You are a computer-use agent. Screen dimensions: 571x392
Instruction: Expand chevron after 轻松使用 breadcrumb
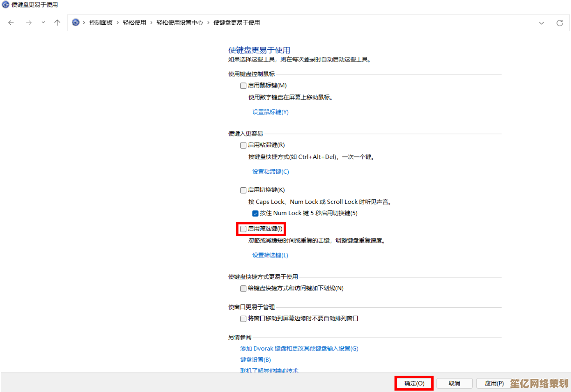coord(151,23)
